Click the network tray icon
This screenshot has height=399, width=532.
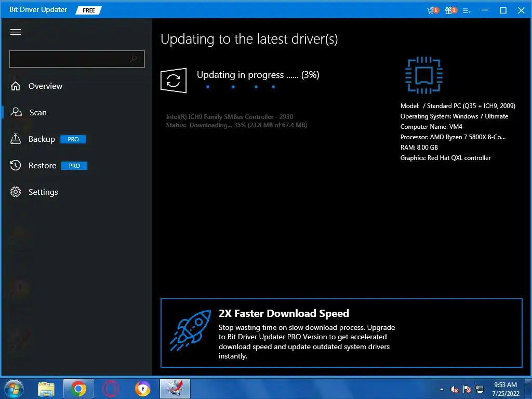(x=480, y=389)
